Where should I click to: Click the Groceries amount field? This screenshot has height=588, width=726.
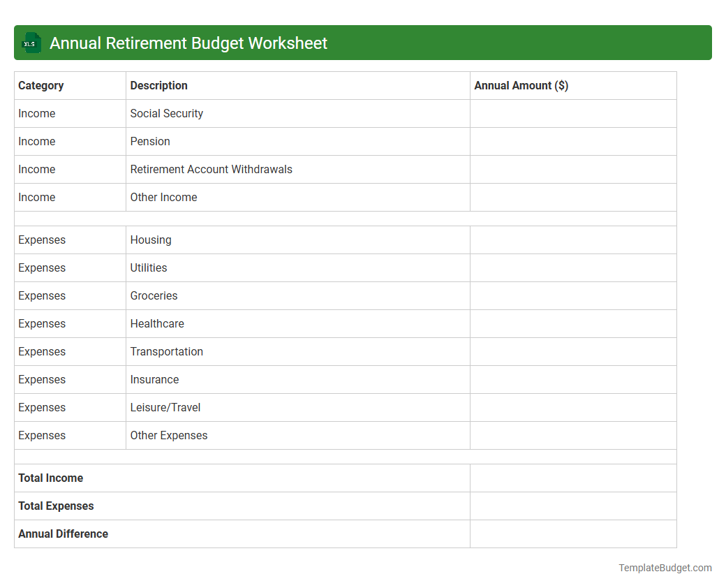click(x=572, y=295)
